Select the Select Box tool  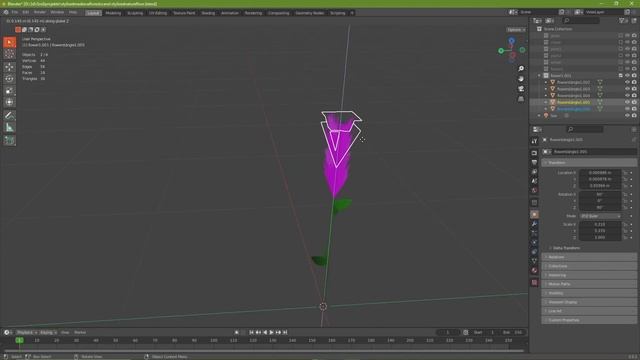tap(9, 42)
